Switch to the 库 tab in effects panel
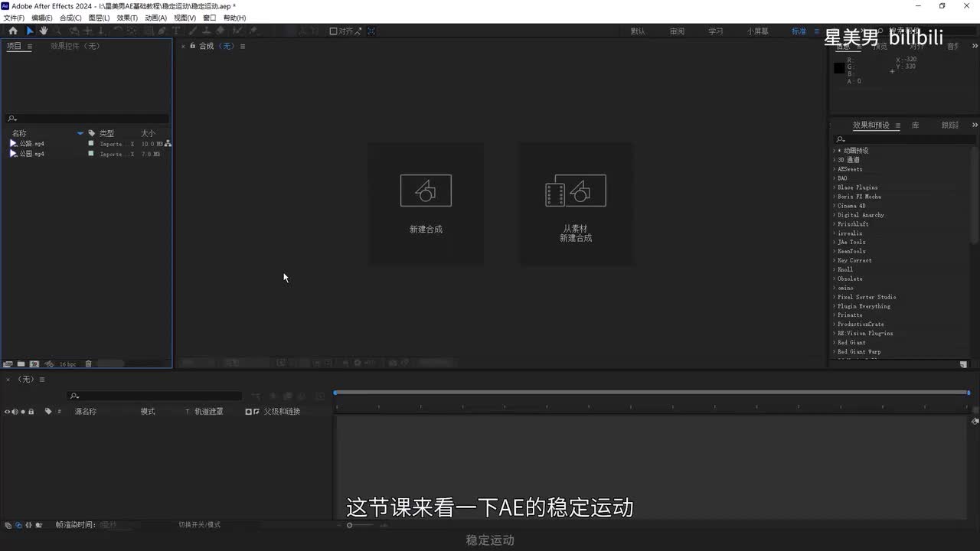980x551 pixels. (x=916, y=125)
